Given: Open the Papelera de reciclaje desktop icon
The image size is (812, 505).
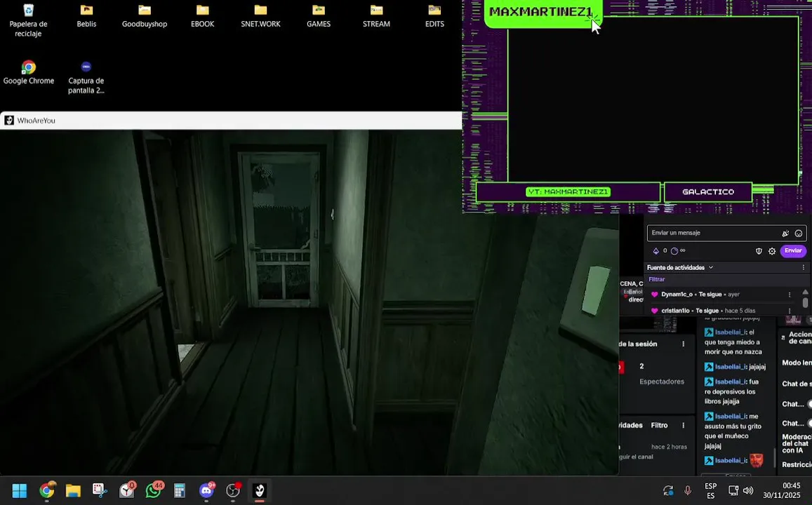Looking at the screenshot, I should click(x=29, y=20).
